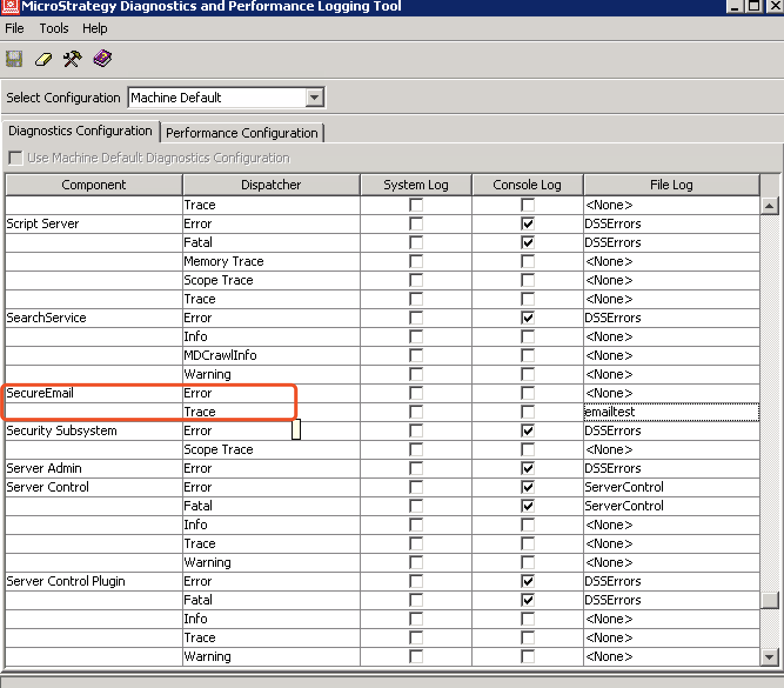Uncheck Console Log for Script Server Fatal
Screen dimensions: 784x688
[x=528, y=242]
